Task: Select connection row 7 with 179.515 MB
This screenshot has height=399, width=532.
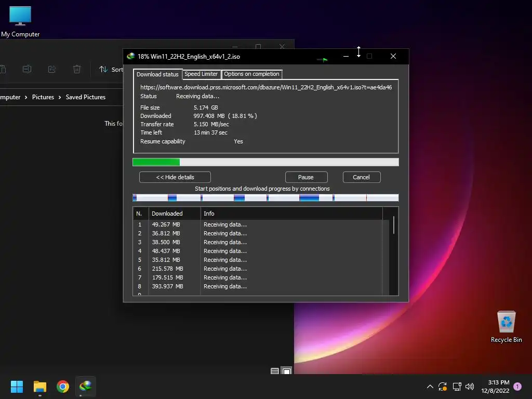Action: (261, 277)
